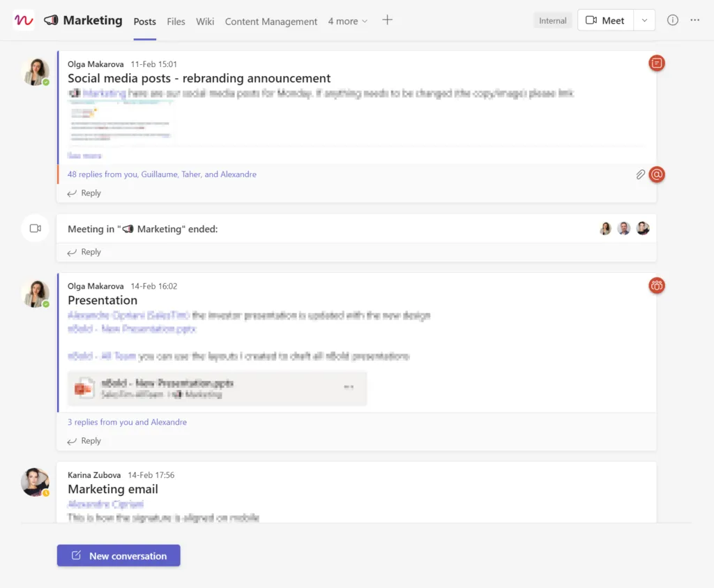714x588 pixels.
Task: Click See more on Social media post
Action: coord(84,156)
